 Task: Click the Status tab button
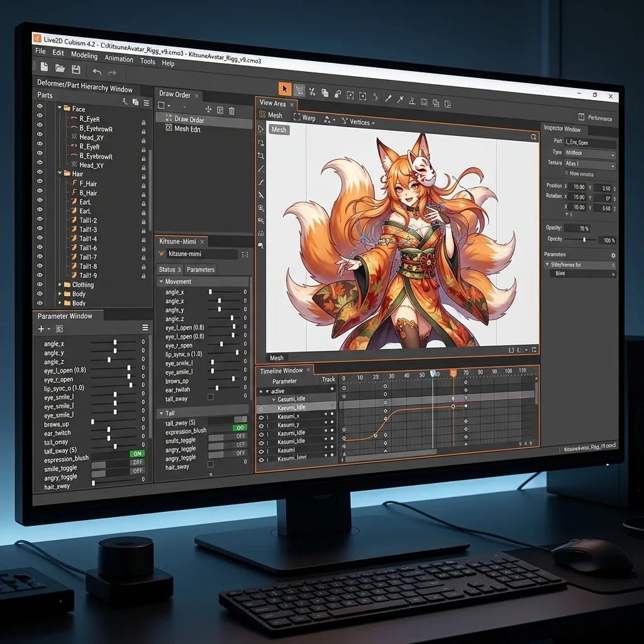click(170, 269)
